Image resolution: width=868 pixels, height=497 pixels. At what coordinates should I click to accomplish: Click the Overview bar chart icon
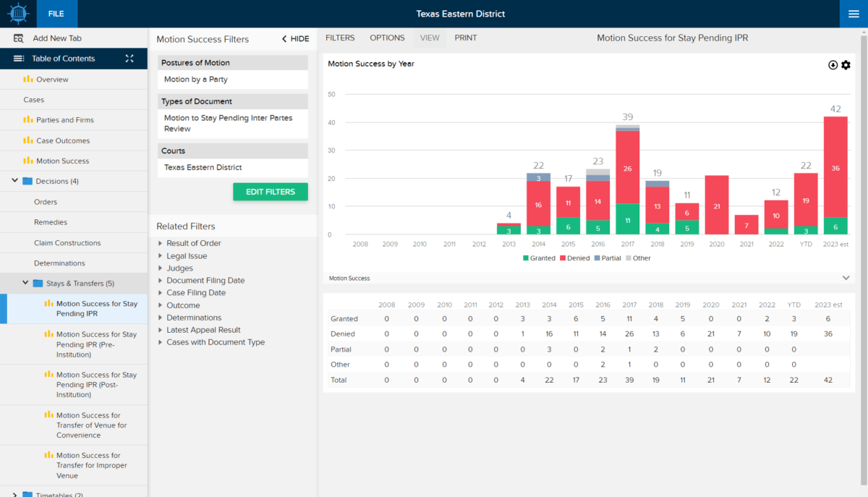pos(29,80)
